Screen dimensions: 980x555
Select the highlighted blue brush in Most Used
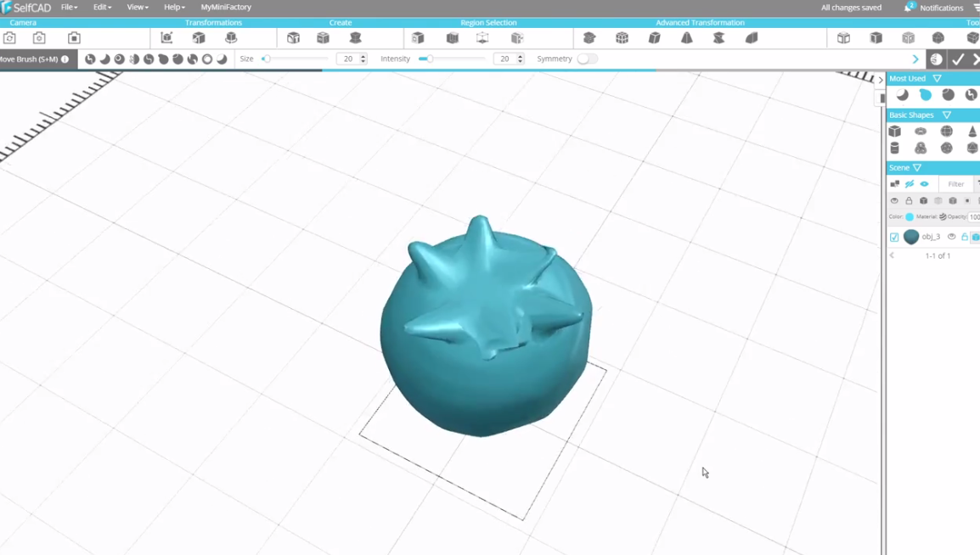pos(926,95)
